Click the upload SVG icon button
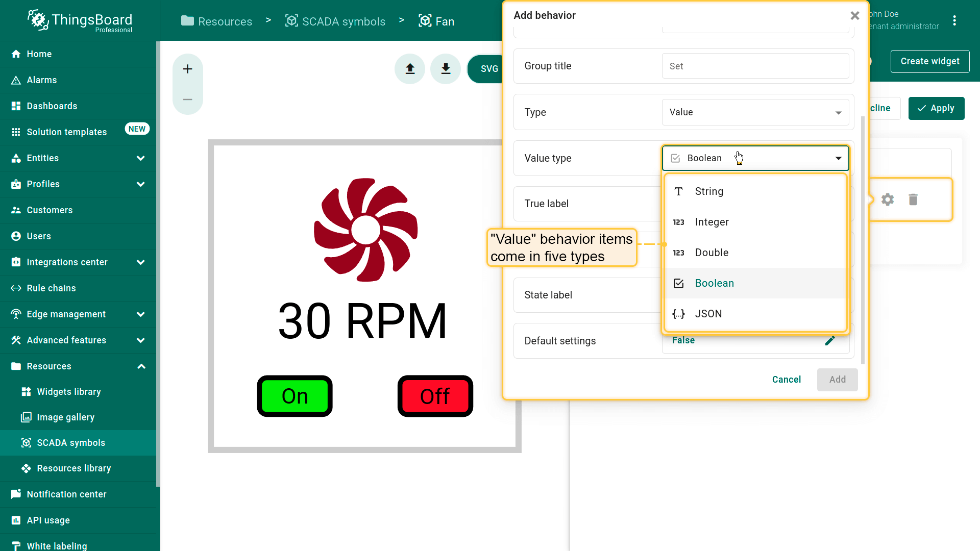This screenshot has width=980, height=551. 410,69
